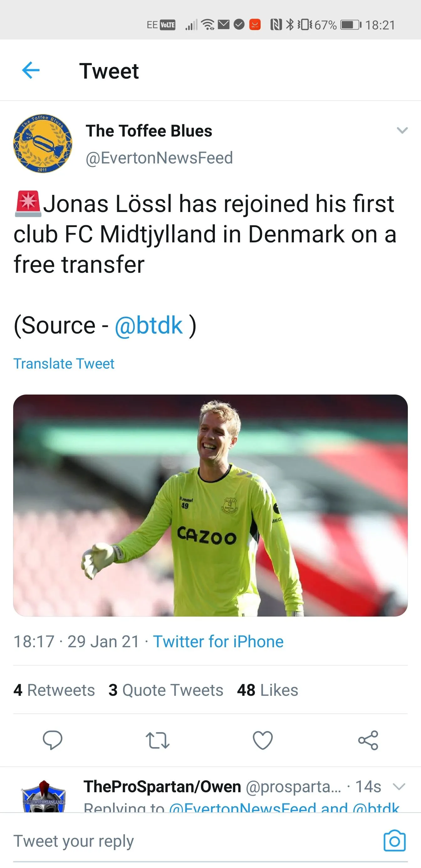Tap the retweet arrows icon
The image size is (421, 868).
coord(158,740)
